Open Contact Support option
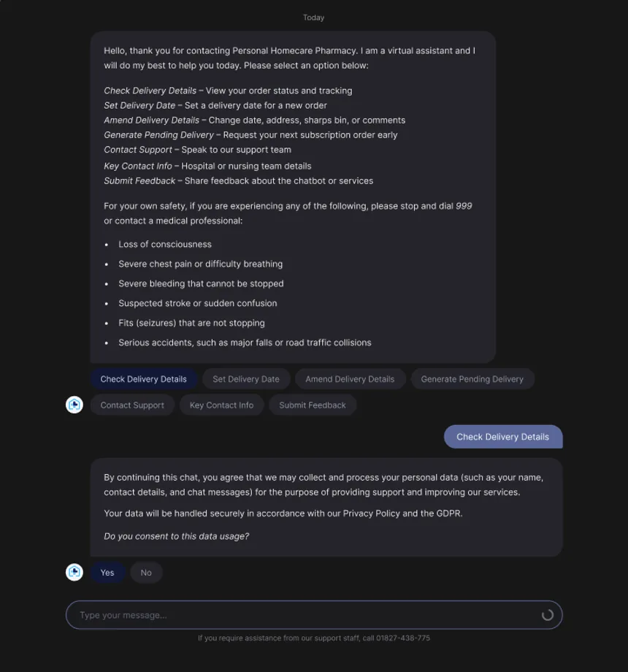The height and width of the screenshot is (672, 628). [x=132, y=405]
